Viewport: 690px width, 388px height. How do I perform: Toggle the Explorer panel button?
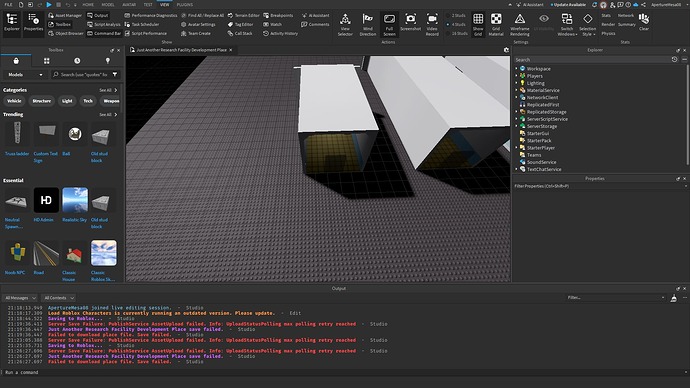point(11,23)
